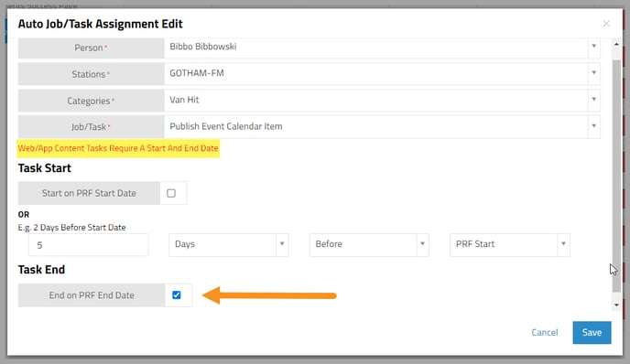Click the Stations dropdown arrow icon
Screen dimensions: 630x364
(x=594, y=72)
